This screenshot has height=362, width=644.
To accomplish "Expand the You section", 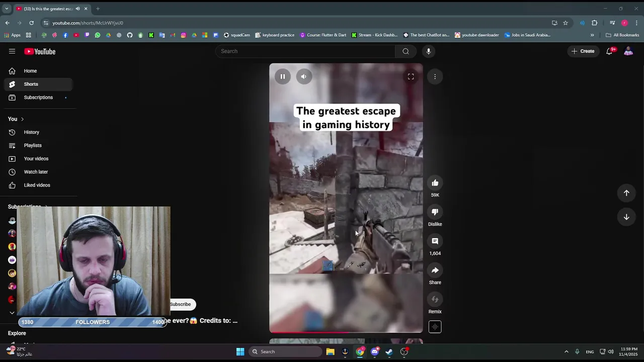I will 16,119.
